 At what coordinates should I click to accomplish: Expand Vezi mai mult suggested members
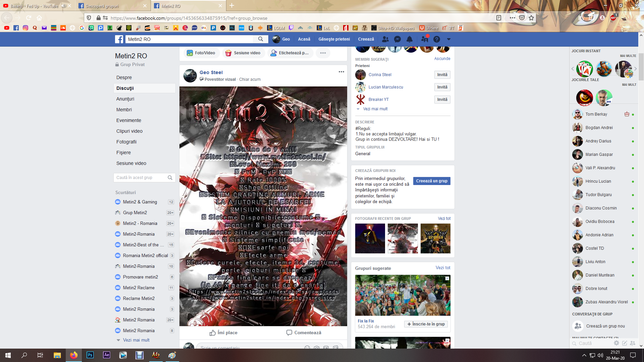pyautogui.click(x=375, y=109)
